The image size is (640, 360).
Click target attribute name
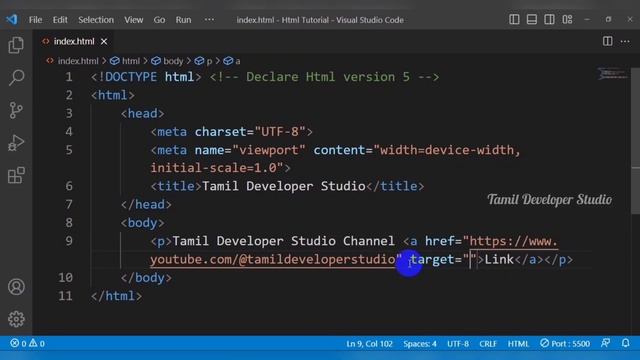pyautogui.click(x=432, y=260)
